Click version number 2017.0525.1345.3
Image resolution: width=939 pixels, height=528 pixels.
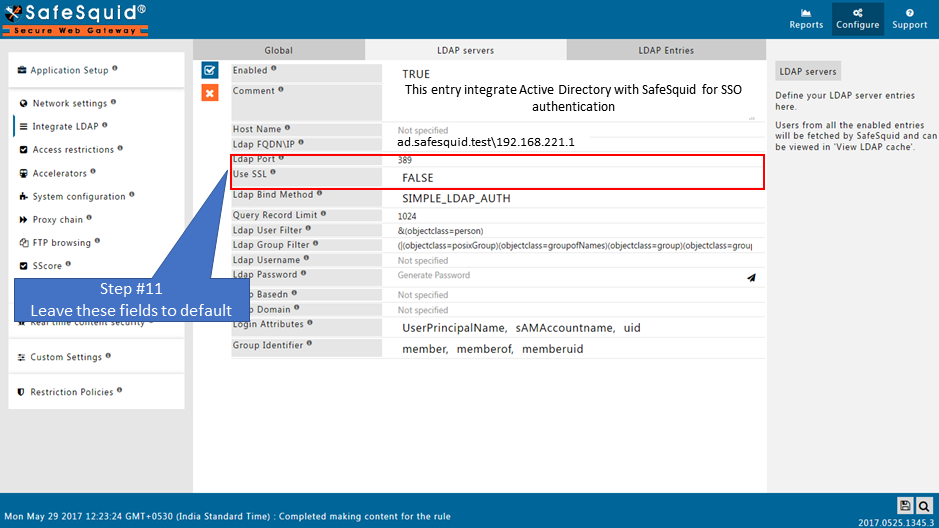coord(896,523)
